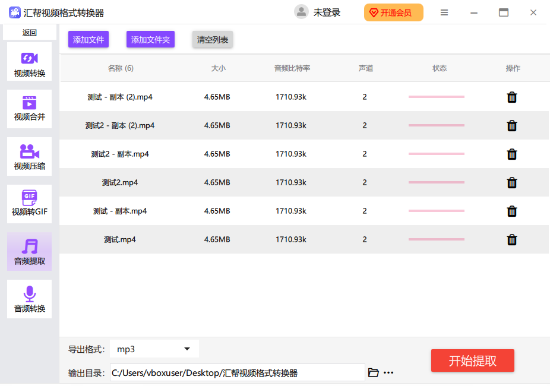Click progress bar of 测试.mp4 row

pos(436,239)
